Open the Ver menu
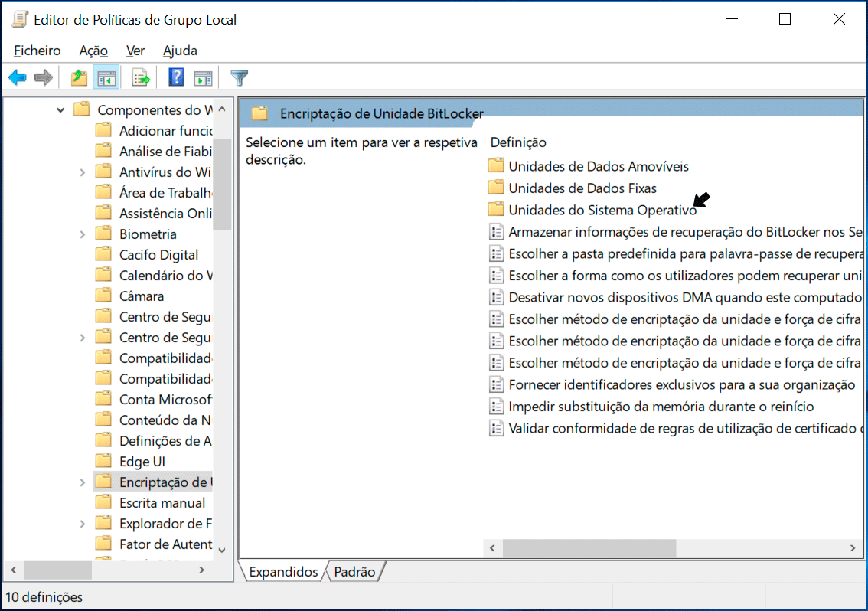Screen dimensions: 868x611 [135, 51]
